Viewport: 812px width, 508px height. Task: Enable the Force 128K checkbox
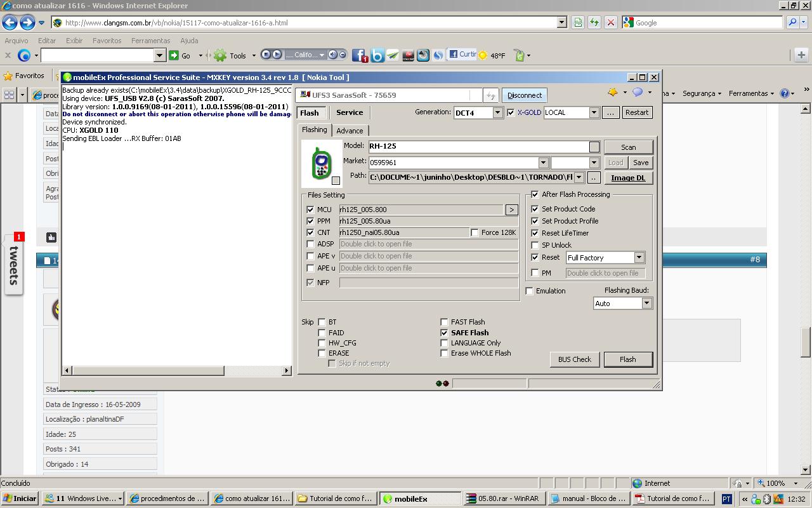[475, 232]
